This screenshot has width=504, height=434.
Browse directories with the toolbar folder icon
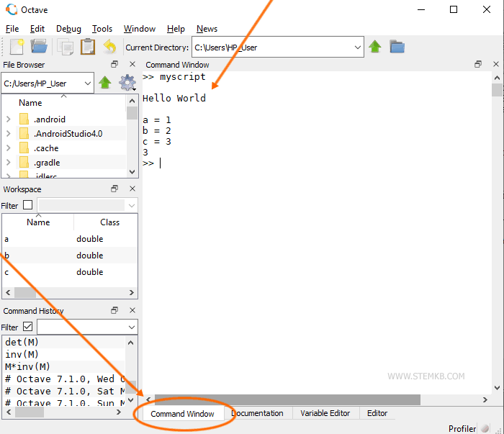397,48
